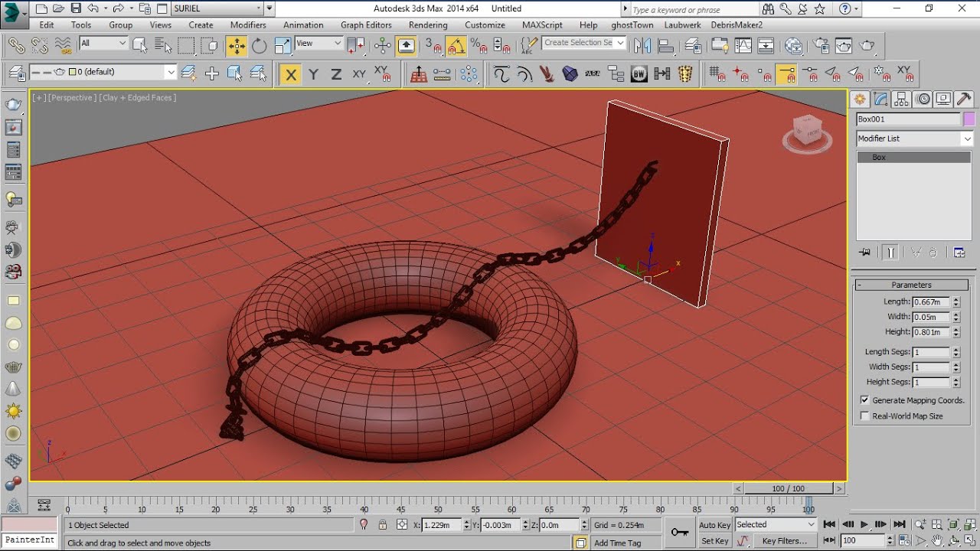This screenshot has height=551, width=980.
Task: Open the selection filter All dropdown
Action: click(x=103, y=44)
